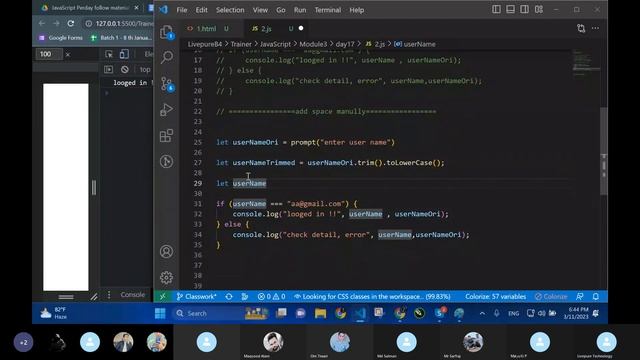Show hidden system tray icons chevron
The image size is (640, 360).
click(x=482, y=313)
